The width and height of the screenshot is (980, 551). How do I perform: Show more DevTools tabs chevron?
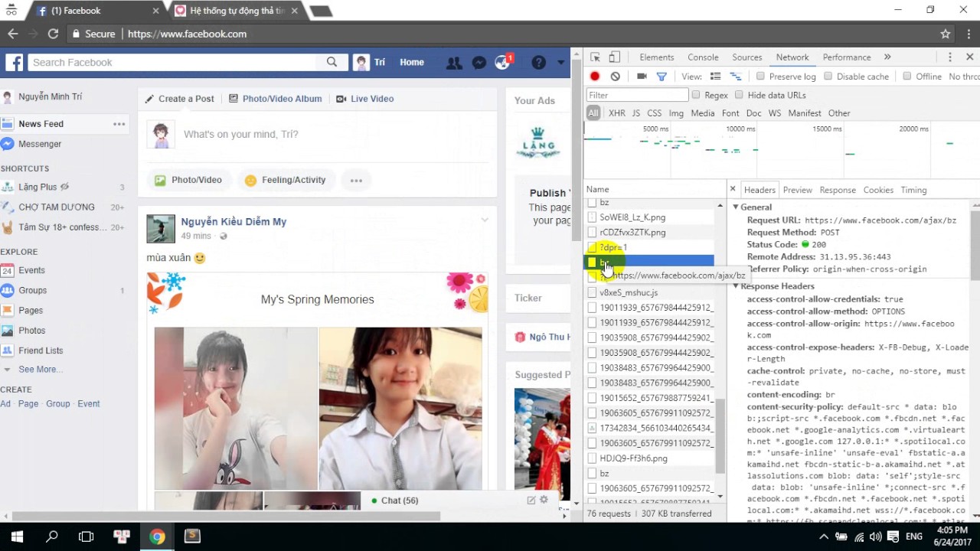(887, 57)
